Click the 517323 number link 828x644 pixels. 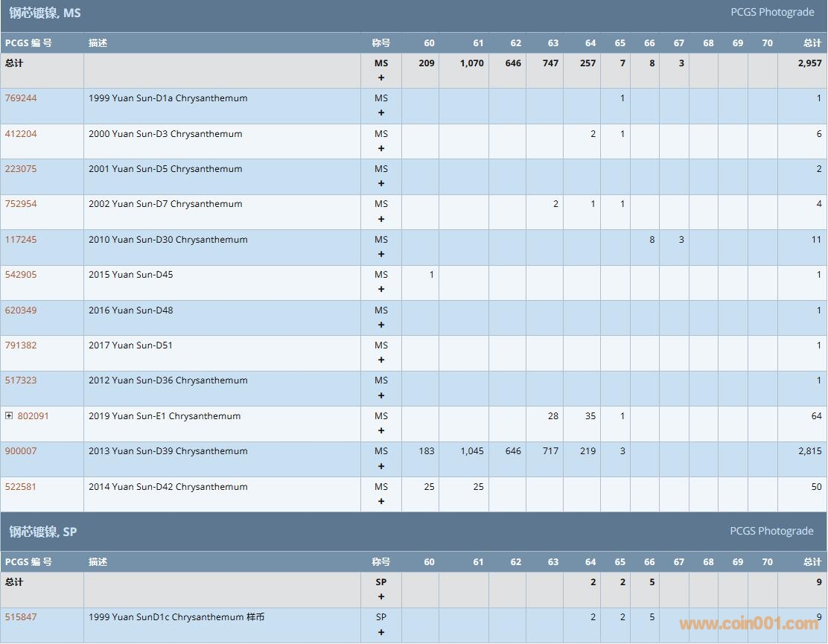click(x=21, y=380)
